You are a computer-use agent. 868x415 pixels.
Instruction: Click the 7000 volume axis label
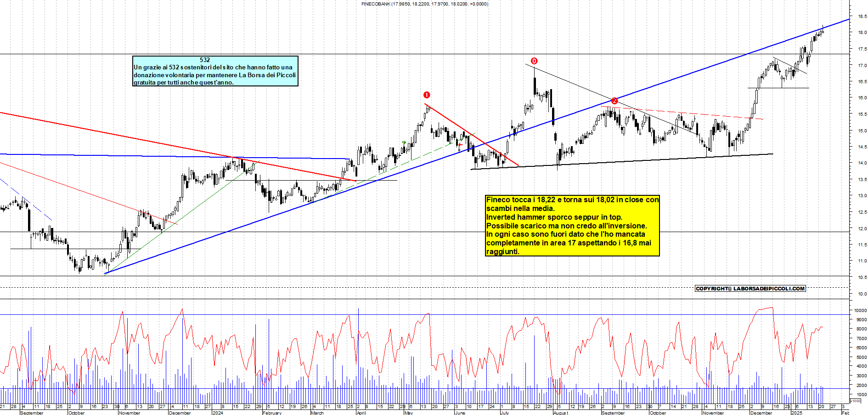point(861,339)
